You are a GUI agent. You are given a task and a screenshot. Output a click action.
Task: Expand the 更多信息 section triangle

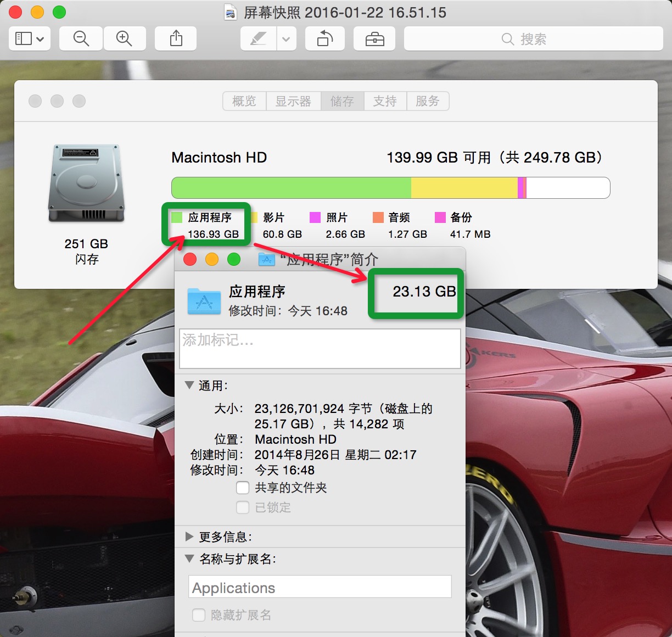click(x=189, y=537)
